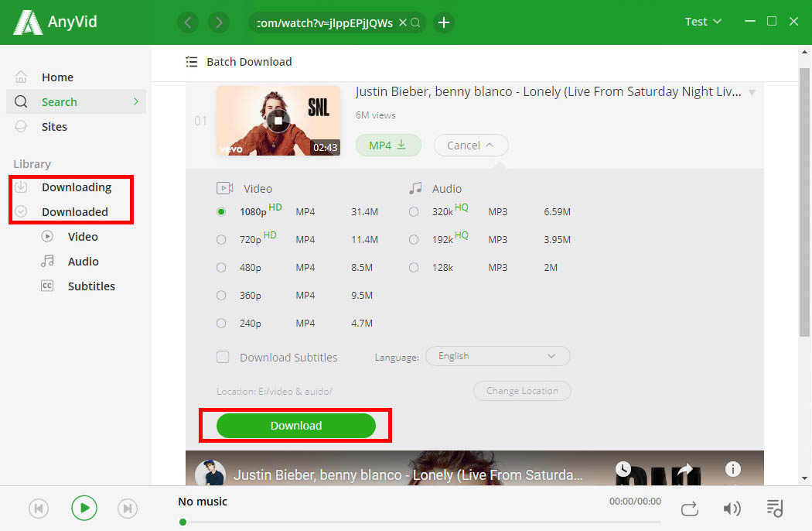Enable the Download Subtitles checkbox
Viewport: 812px width, 531px height.
(x=223, y=357)
